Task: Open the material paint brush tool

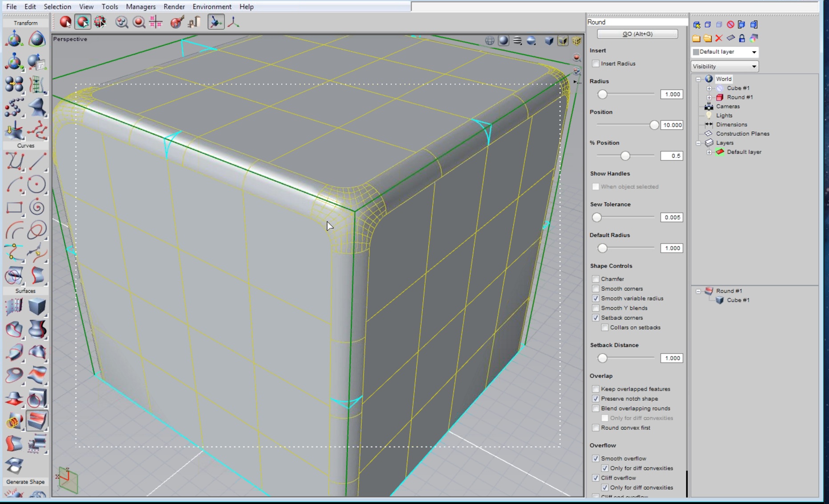Action: coord(177,22)
